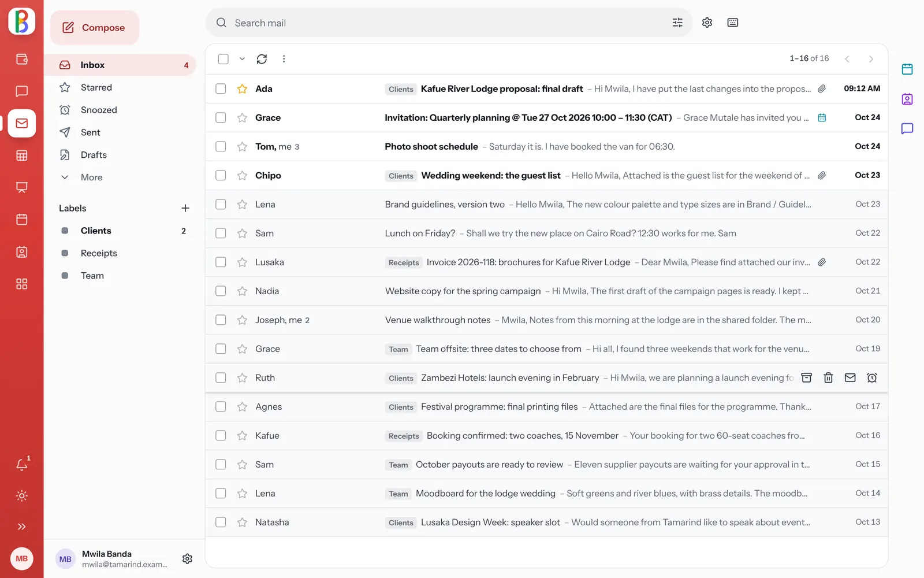The width and height of the screenshot is (924, 578).
Task: Open chat panel in right sidebar
Action: tap(907, 128)
